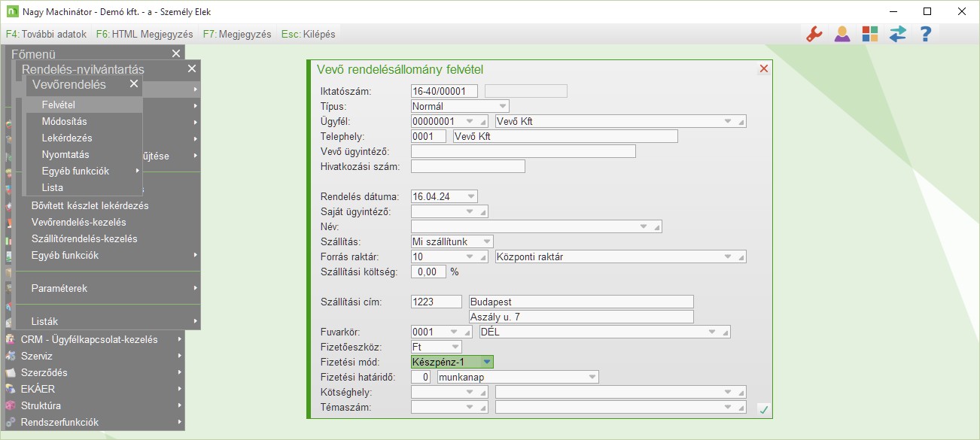
Task: Click F4: További adatok button
Action: [x=46, y=34]
